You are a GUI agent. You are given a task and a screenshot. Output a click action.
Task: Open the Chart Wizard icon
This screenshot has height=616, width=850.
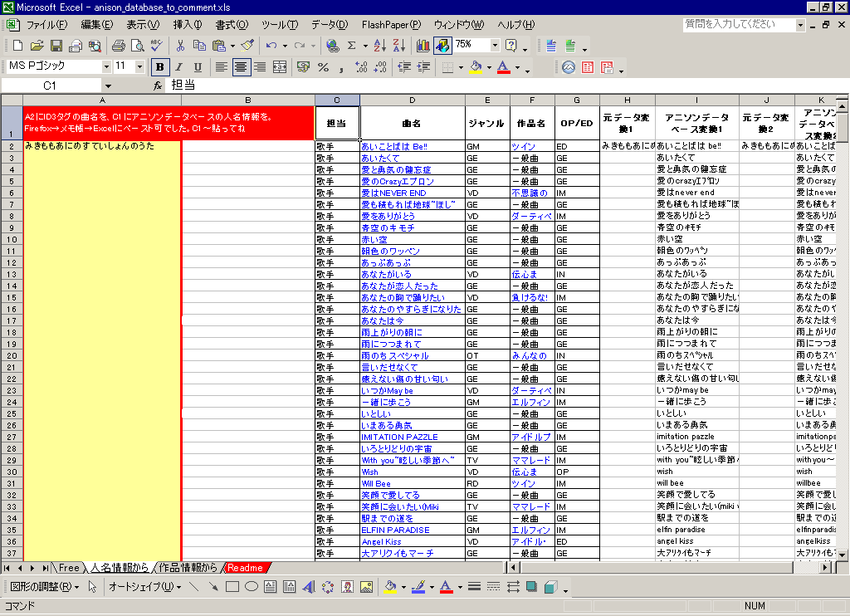click(423, 46)
